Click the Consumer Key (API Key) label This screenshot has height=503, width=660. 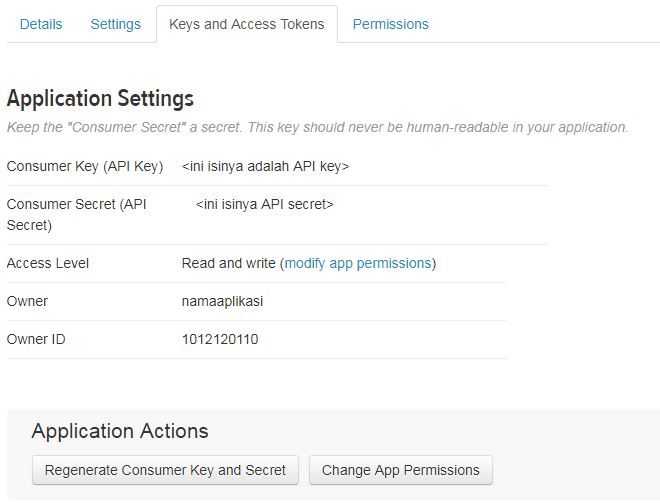(85, 166)
